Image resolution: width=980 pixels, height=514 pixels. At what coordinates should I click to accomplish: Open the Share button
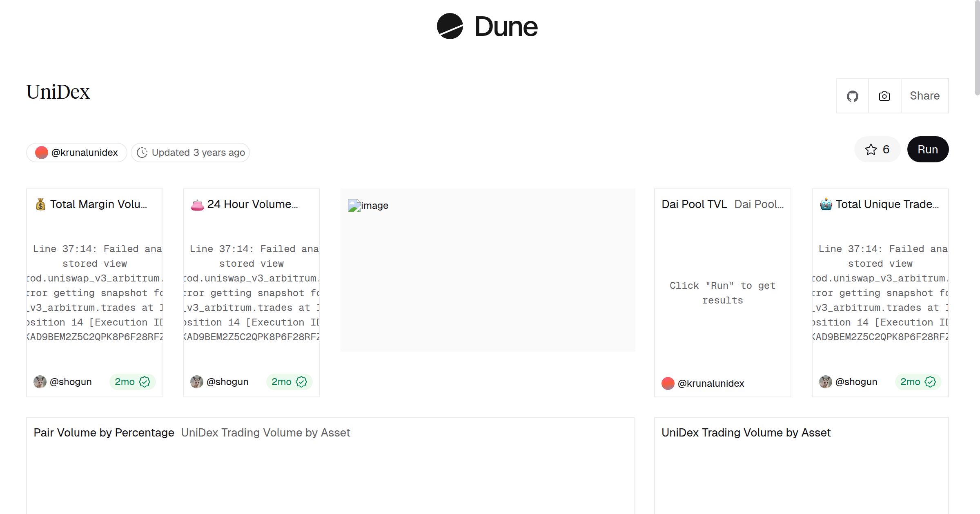[x=924, y=96]
